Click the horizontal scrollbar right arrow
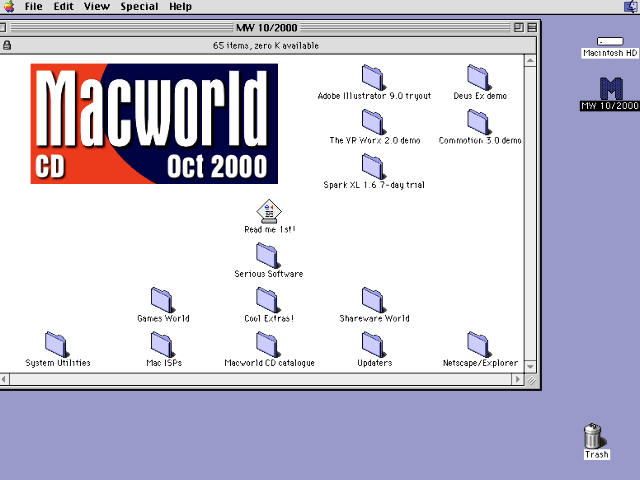 point(518,380)
